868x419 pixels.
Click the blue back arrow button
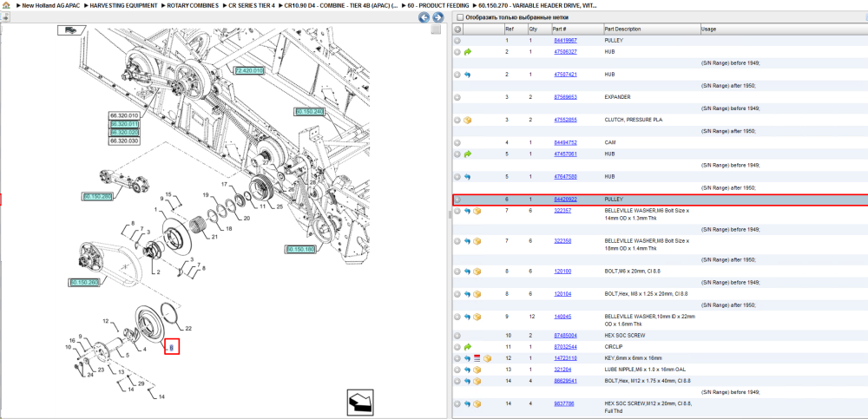pos(424,17)
